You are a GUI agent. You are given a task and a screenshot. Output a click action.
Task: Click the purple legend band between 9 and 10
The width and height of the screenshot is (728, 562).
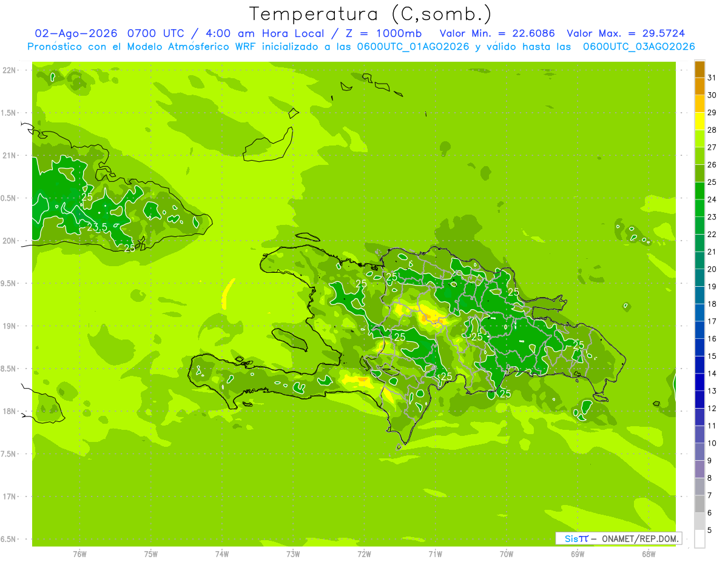699,452
